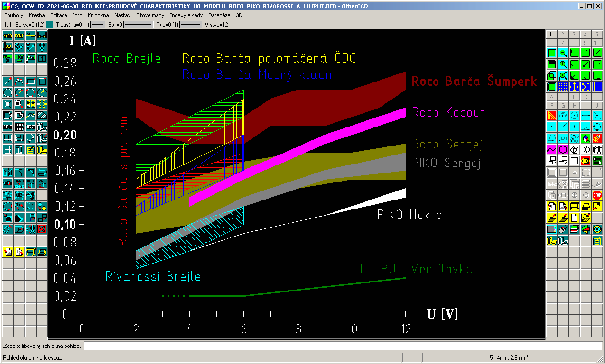Select layer number 2 button

point(562,34)
